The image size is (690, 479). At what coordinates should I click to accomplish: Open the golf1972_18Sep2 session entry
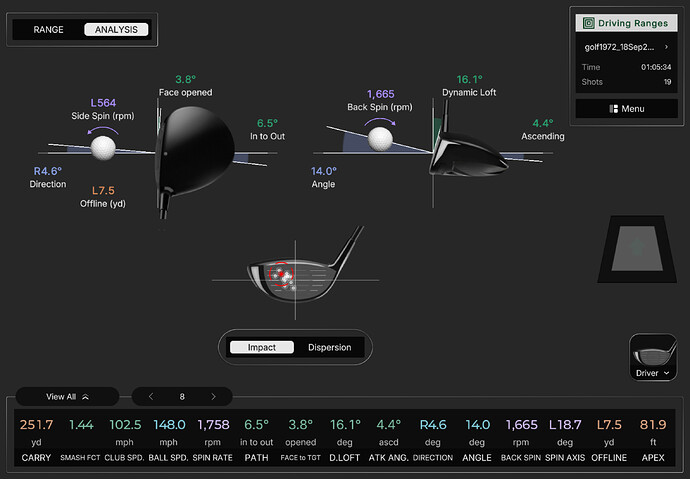(x=626, y=47)
